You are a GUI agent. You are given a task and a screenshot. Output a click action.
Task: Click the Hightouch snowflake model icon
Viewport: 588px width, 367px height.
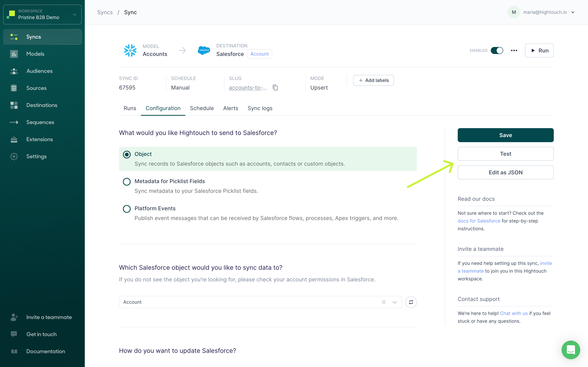point(130,50)
